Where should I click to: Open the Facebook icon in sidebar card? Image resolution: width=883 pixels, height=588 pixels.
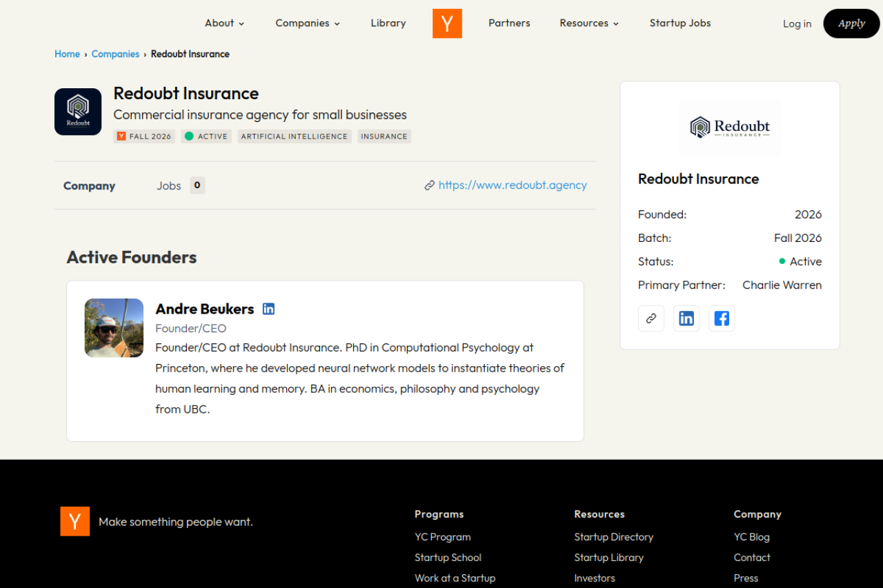[x=722, y=318]
